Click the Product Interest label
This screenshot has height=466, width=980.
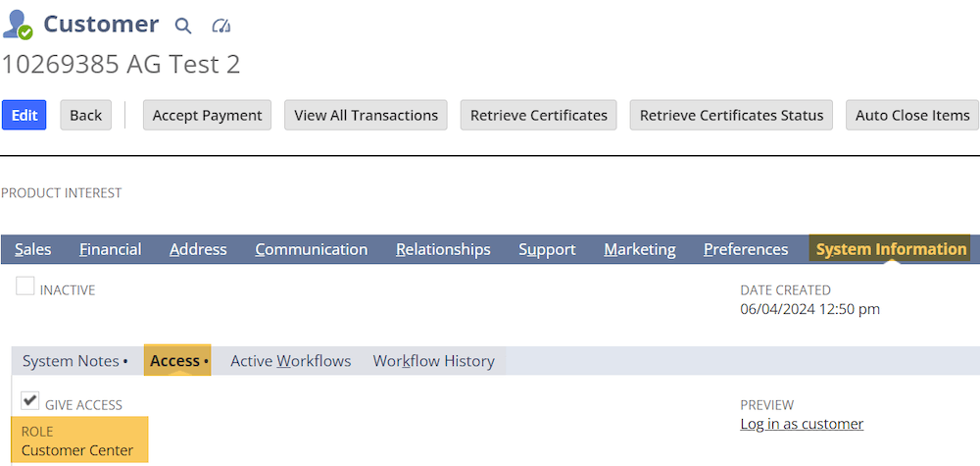tap(61, 193)
